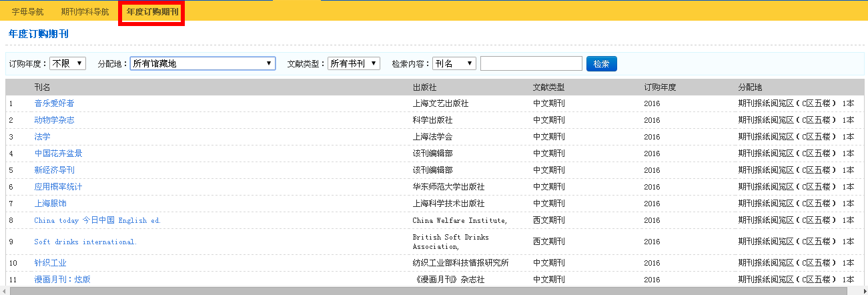
Task: Click the 新经济导刊 link
Action: click(x=54, y=170)
